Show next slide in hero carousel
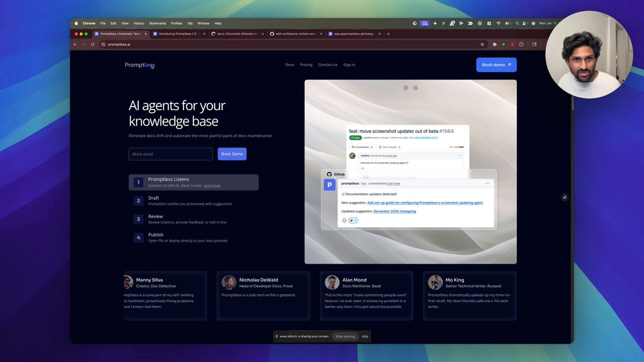This screenshot has width=644, height=362. [x=415, y=88]
